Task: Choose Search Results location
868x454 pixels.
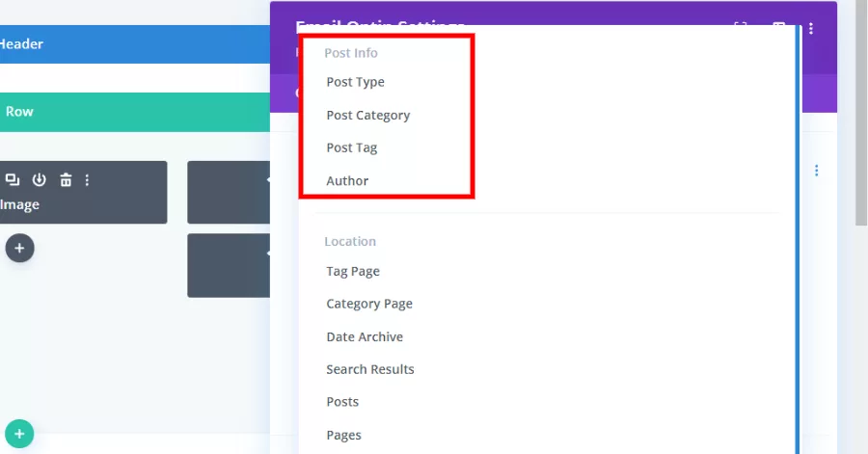Action: click(369, 369)
